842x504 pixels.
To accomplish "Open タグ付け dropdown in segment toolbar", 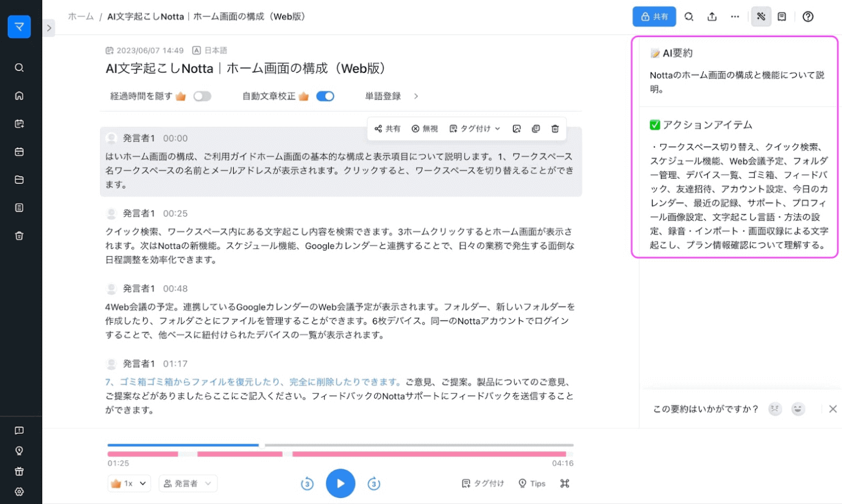I will [x=475, y=128].
